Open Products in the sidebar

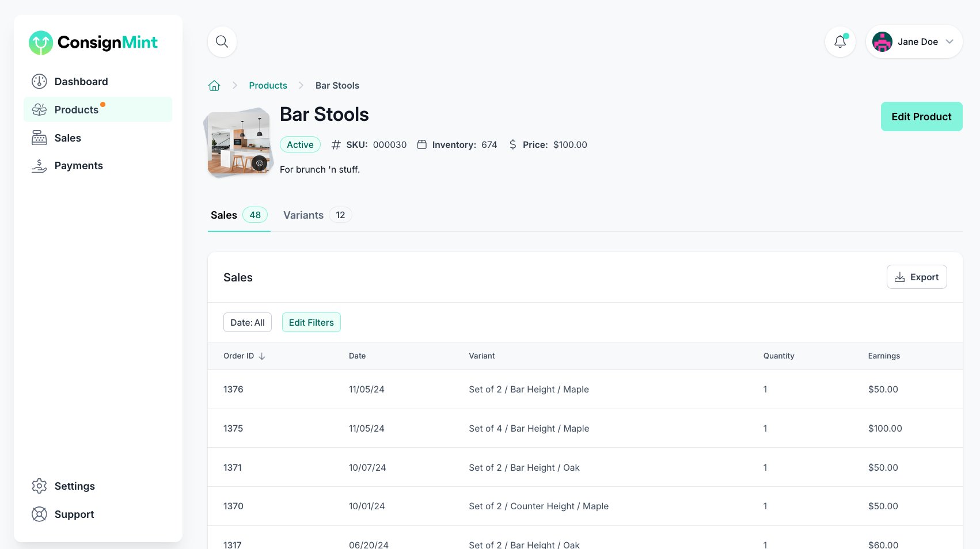pyautogui.click(x=98, y=109)
